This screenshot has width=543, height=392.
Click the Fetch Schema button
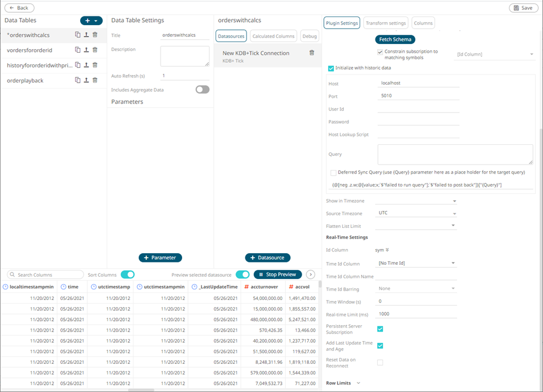pyautogui.click(x=395, y=40)
